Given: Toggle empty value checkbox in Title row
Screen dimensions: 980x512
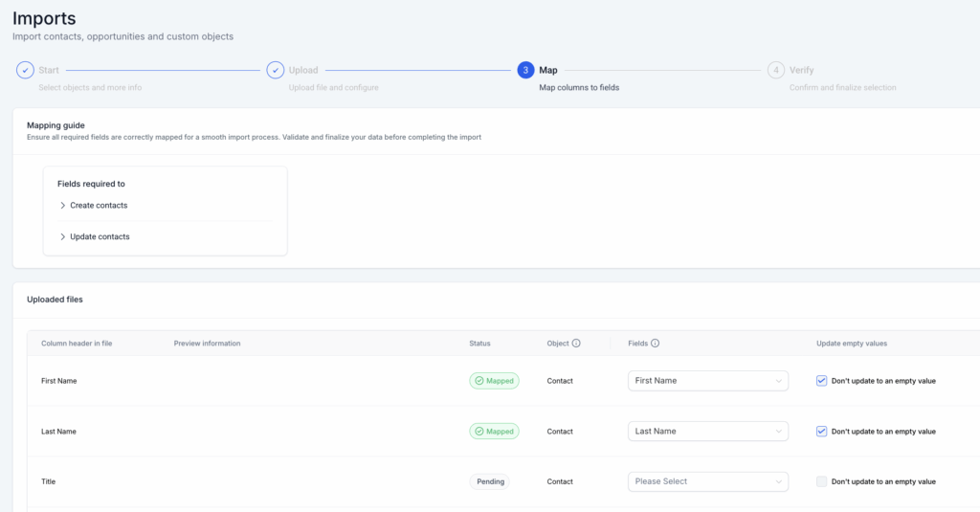Looking at the screenshot, I should (x=821, y=481).
